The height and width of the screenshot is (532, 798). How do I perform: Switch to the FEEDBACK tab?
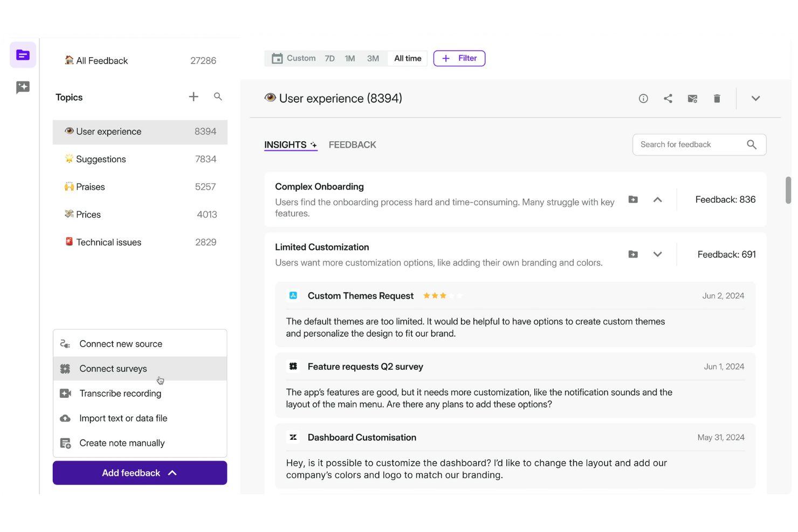352,144
